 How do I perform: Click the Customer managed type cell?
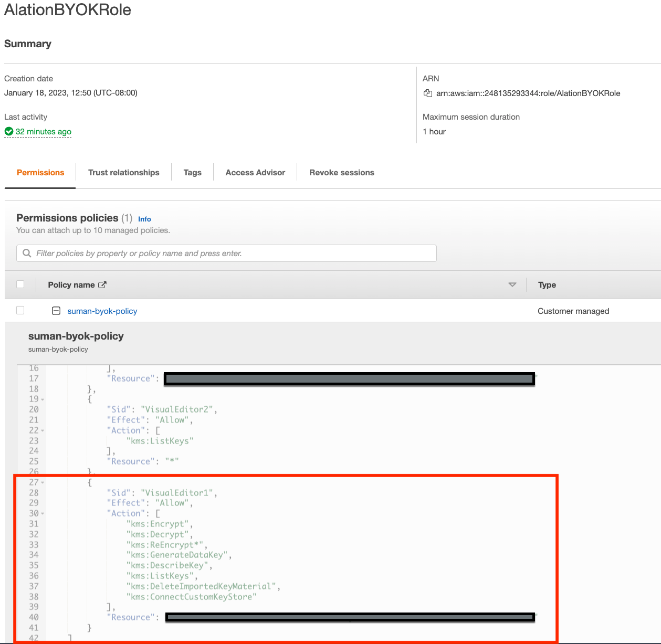573,311
